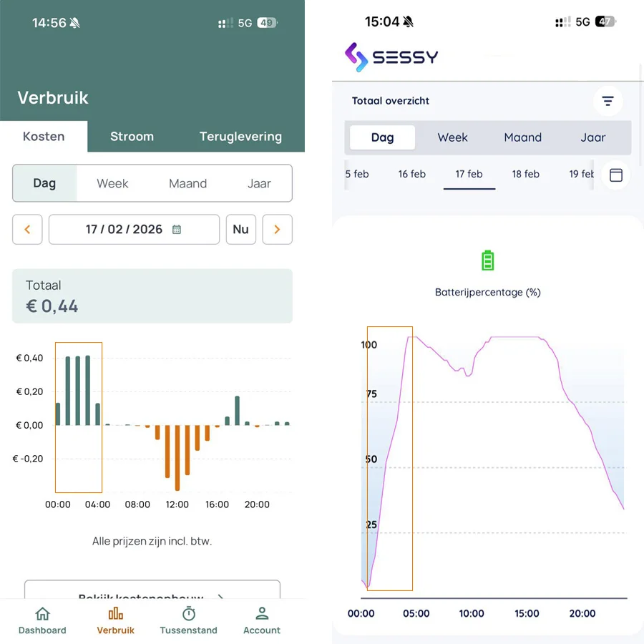Go to previous day with left arrow
The width and height of the screenshot is (644, 644).
27,230
